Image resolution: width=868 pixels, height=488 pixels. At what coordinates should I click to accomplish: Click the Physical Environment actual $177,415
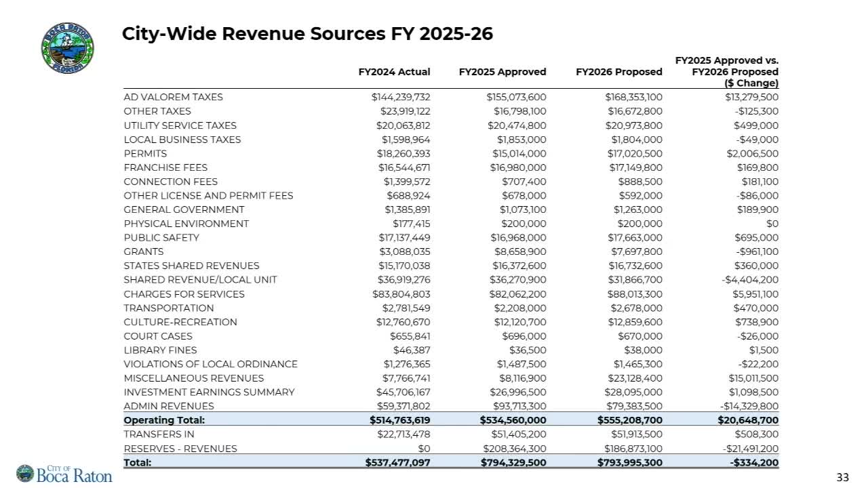coord(412,224)
